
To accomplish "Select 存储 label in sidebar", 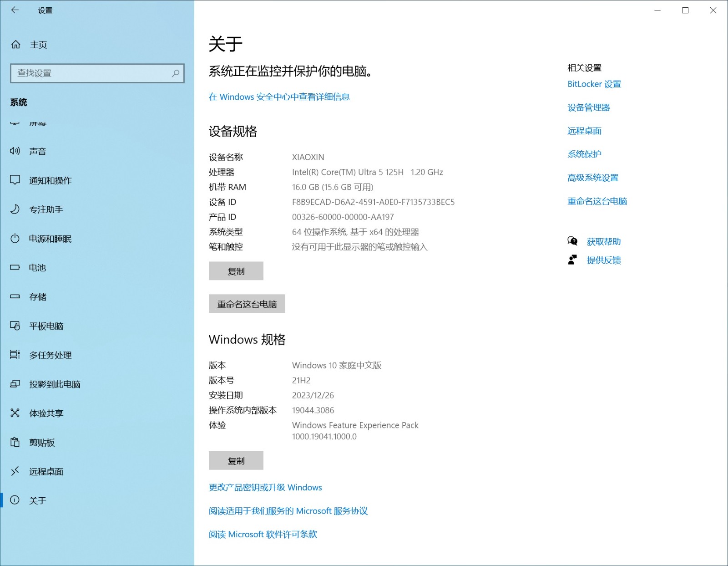I will click(x=37, y=297).
